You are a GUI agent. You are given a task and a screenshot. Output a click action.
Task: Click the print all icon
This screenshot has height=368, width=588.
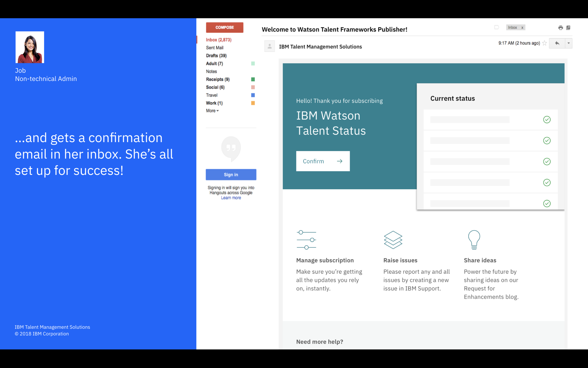[x=560, y=28]
